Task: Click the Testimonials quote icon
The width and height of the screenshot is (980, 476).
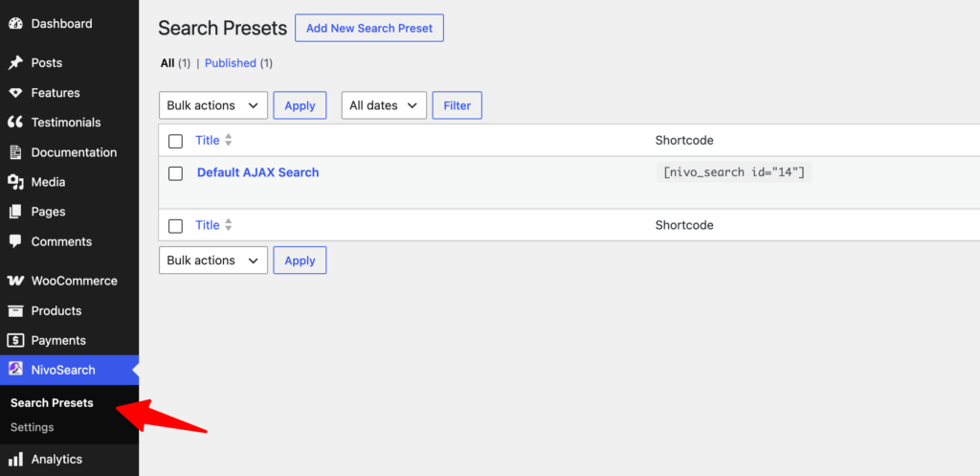Action: pos(15,122)
